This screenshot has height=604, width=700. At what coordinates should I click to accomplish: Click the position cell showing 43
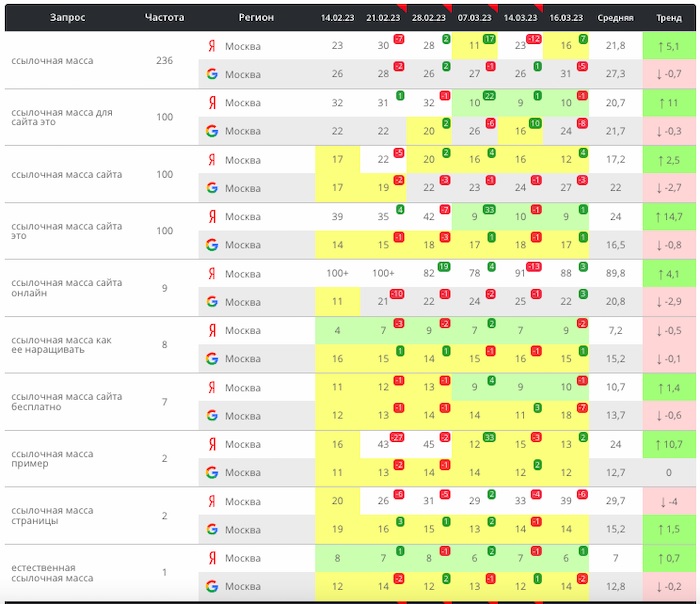click(x=382, y=444)
